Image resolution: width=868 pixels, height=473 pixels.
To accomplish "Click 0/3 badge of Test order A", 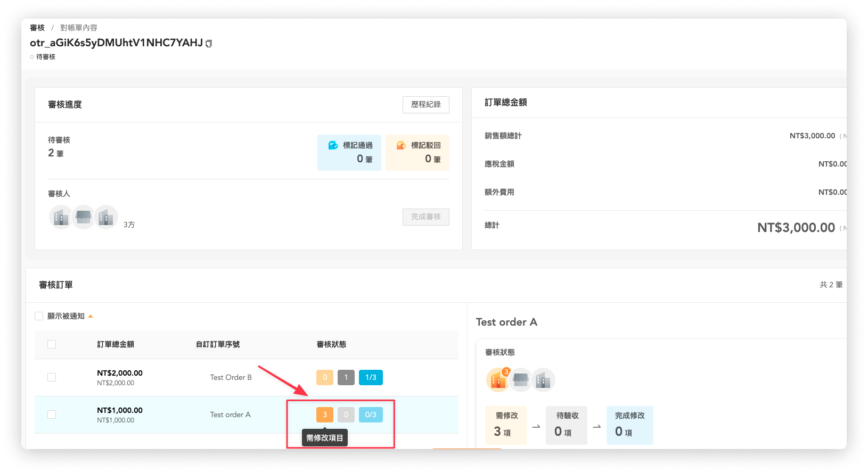I will [371, 414].
